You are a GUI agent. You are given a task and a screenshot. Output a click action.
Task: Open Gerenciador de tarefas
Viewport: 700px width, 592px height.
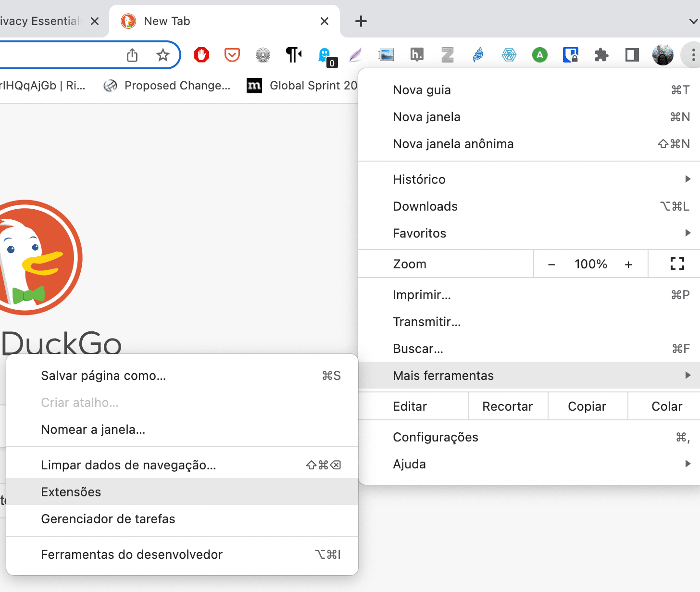point(182,519)
